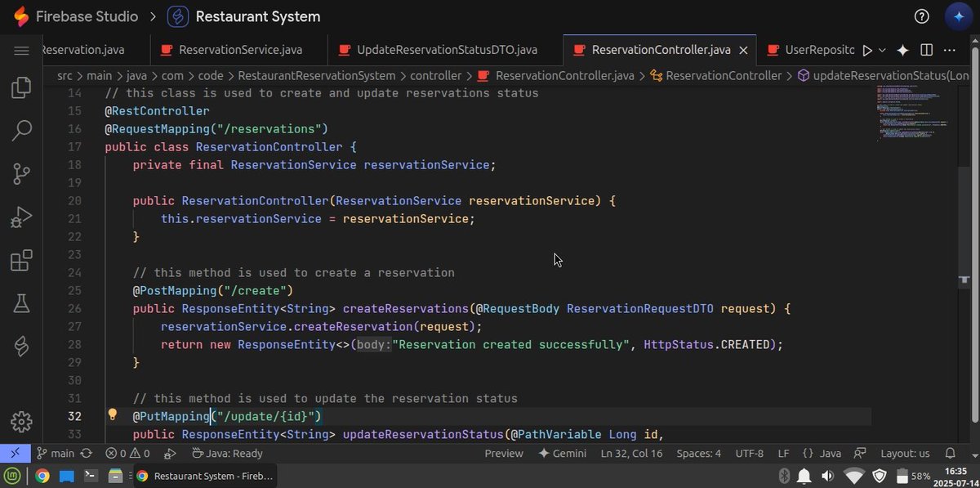Open the Explorer files panel
The height and width of the screenshot is (488, 980).
click(x=21, y=87)
